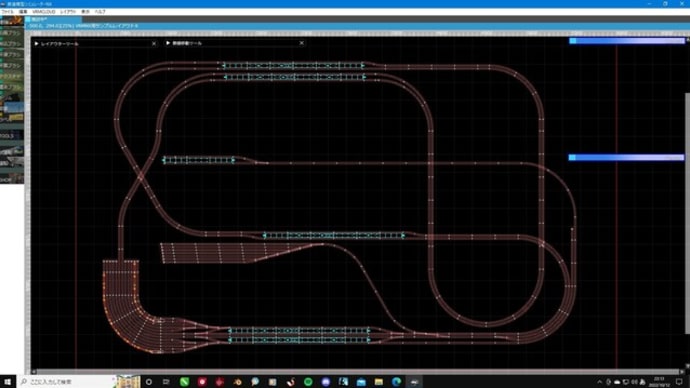The height and width of the screenshot is (388, 690).
Task: Open the notification center icon
Action: [679, 382]
